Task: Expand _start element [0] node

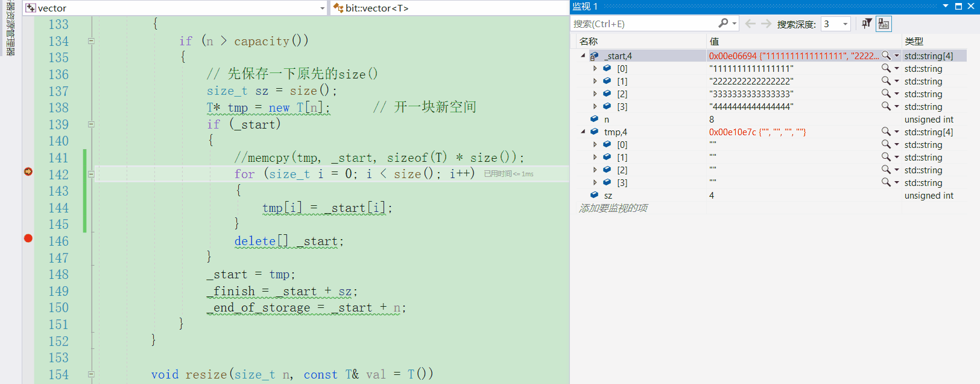Action: 595,68
